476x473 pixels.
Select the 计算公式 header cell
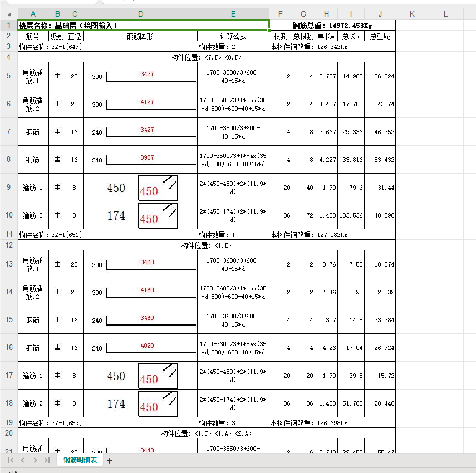233,36
